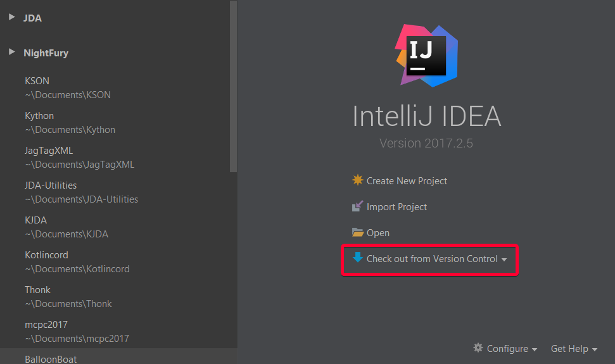Viewport: 615px width, 364px height.
Task: Expand the NightFury project group
Action: pos(11,52)
